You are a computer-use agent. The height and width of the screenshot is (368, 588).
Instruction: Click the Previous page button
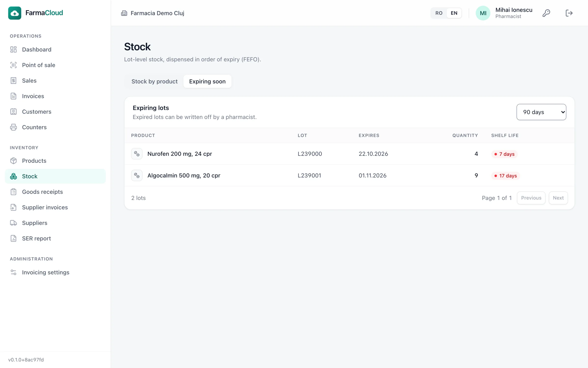click(x=531, y=198)
